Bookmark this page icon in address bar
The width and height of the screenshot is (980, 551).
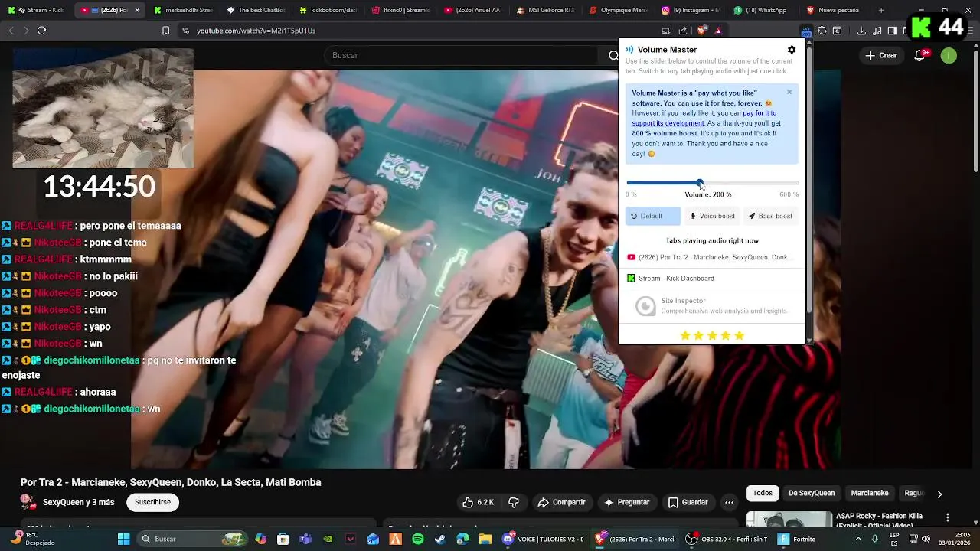point(165,31)
